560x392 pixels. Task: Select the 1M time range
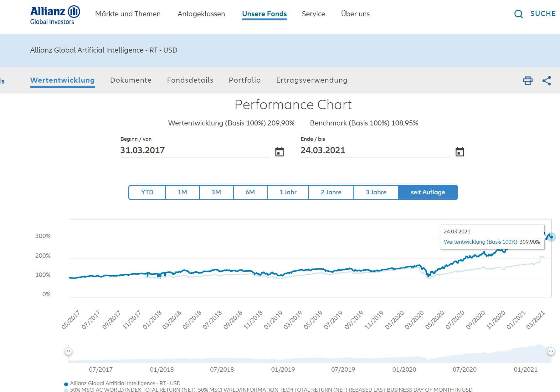[x=182, y=192]
